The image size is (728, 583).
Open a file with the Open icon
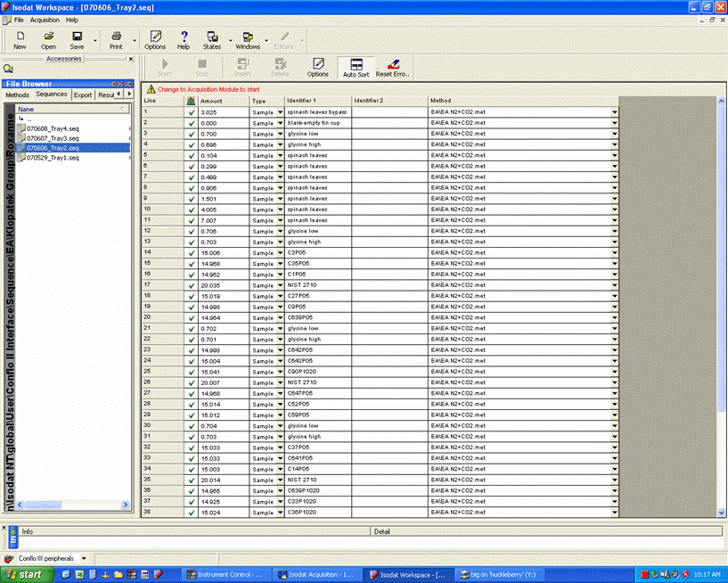tap(48, 40)
